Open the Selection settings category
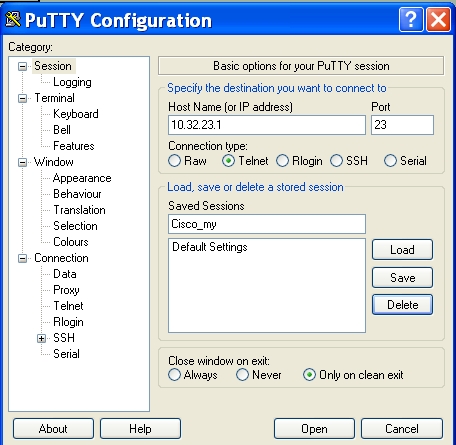Image resolution: width=456 pixels, height=445 pixels. coord(75,226)
